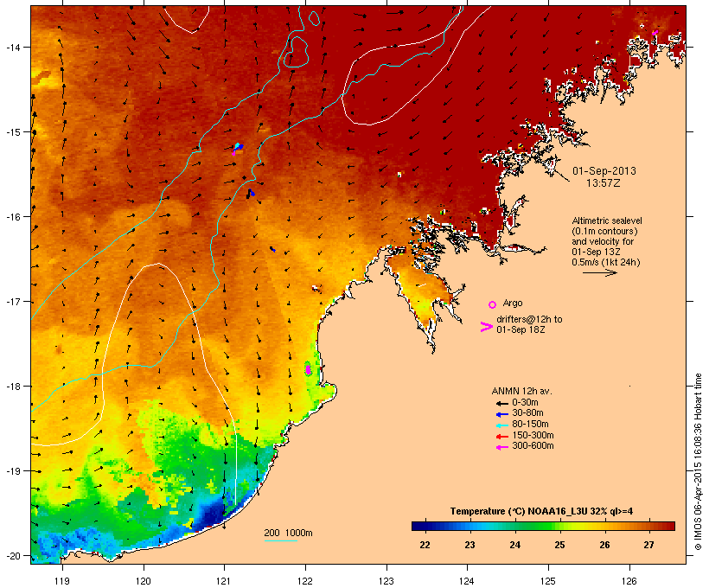Click the colorbar tick label 23
This screenshot has width=709, height=588.
coord(469,545)
